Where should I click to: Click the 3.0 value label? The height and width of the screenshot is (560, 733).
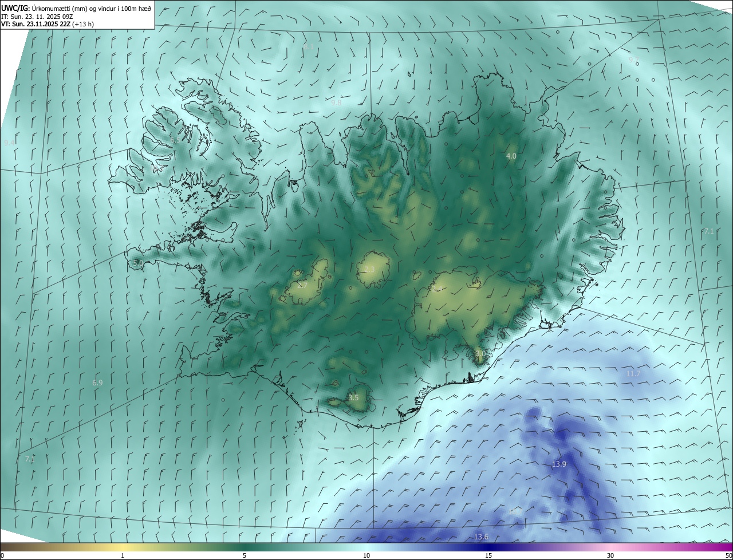pos(480,354)
